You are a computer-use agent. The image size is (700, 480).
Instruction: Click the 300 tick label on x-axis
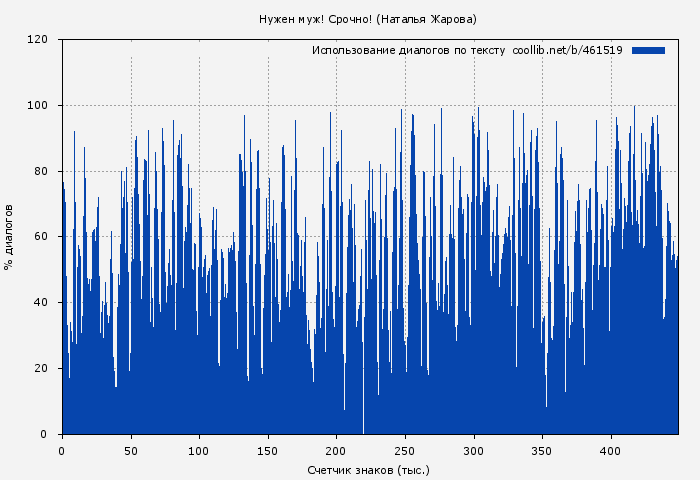[x=473, y=450]
